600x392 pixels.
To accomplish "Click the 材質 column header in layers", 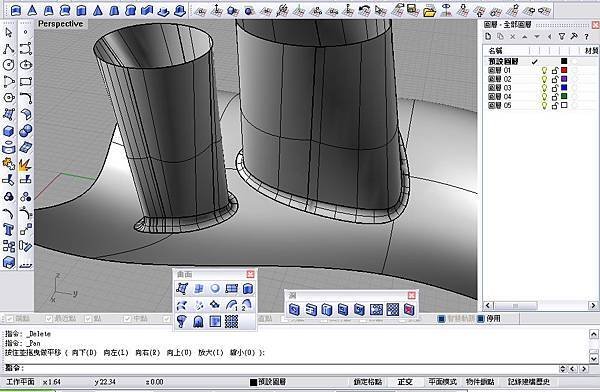I will (x=592, y=51).
